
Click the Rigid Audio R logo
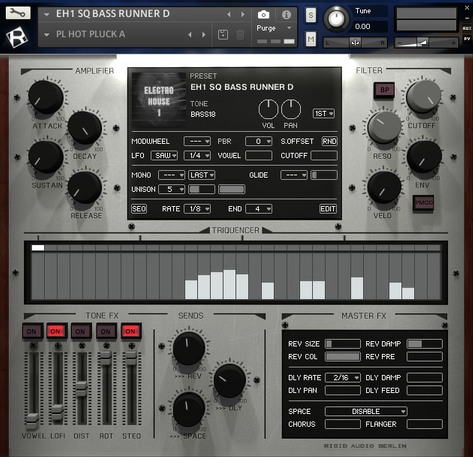(x=17, y=36)
